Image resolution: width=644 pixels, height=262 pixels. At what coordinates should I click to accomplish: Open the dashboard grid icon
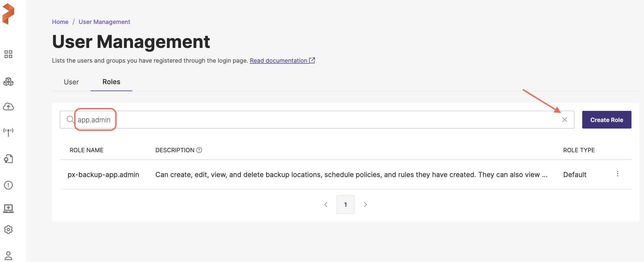[x=8, y=54]
